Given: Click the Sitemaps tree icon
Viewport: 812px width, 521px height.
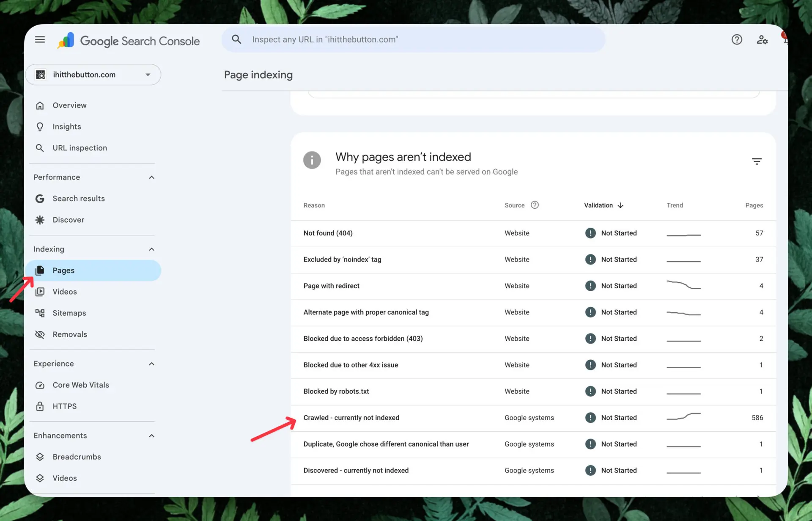Looking at the screenshot, I should click(x=40, y=313).
